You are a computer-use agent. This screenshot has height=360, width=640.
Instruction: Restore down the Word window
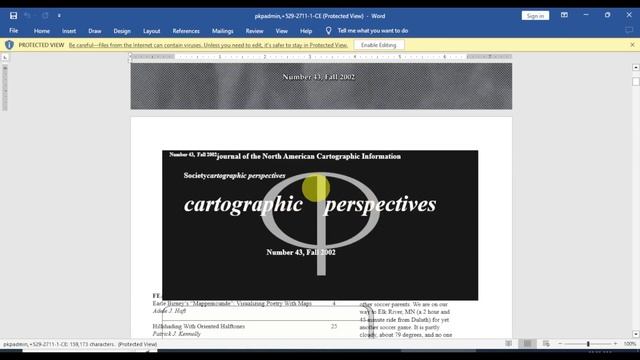607,15
